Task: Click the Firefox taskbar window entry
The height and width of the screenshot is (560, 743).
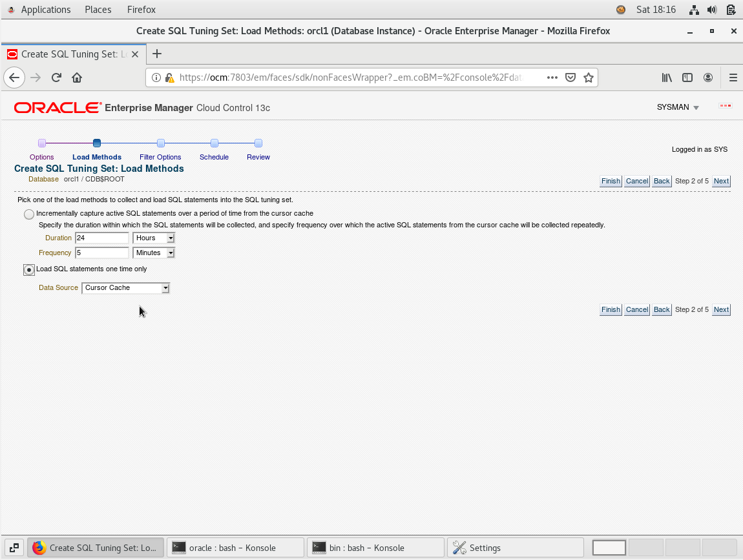Action: [x=95, y=548]
